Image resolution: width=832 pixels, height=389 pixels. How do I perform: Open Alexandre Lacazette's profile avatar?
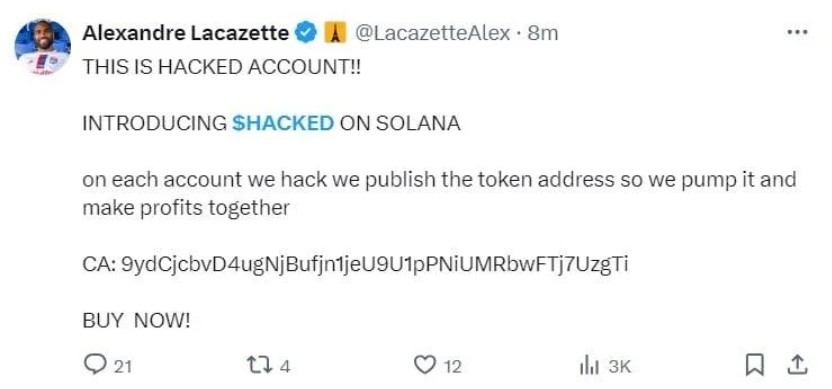pos(42,48)
